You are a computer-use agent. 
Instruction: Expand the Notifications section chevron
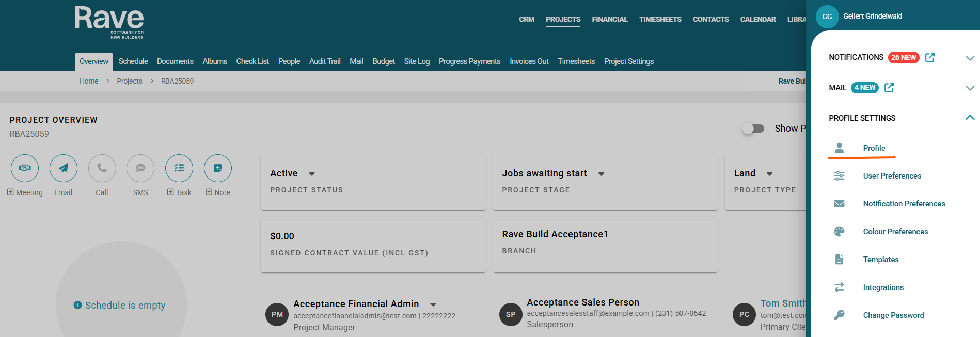pyautogui.click(x=970, y=58)
